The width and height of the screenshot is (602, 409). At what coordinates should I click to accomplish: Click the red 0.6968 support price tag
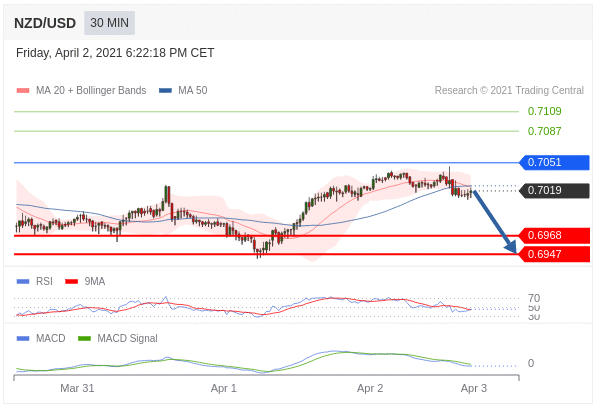tap(554, 235)
